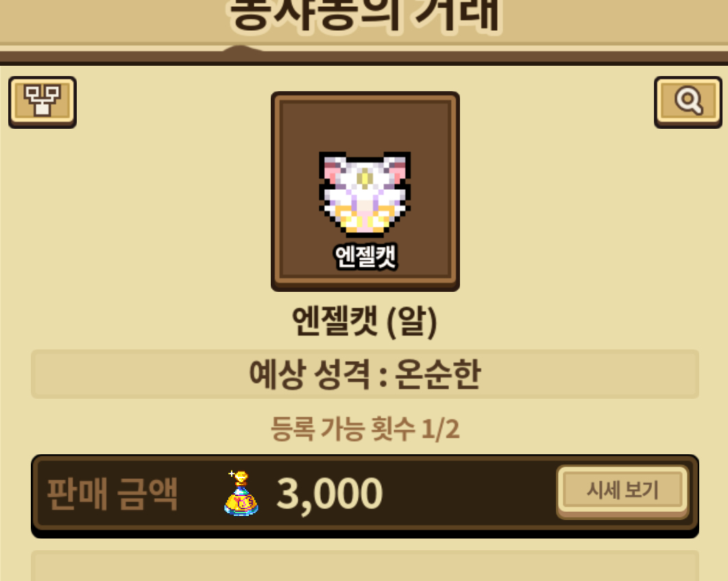Tap the gold cork atop the potion
This screenshot has width=728, height=581.
(241, 477)
